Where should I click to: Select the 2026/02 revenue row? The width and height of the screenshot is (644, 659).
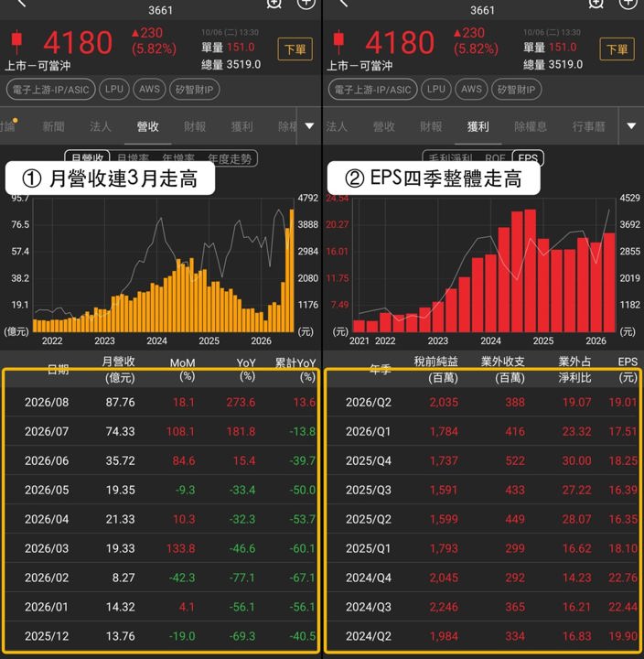pyautogui.click(x=161, y=578)
